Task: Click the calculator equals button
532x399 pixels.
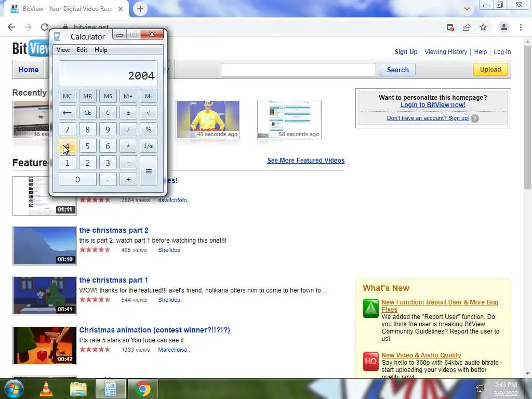Action: point(149,170)
